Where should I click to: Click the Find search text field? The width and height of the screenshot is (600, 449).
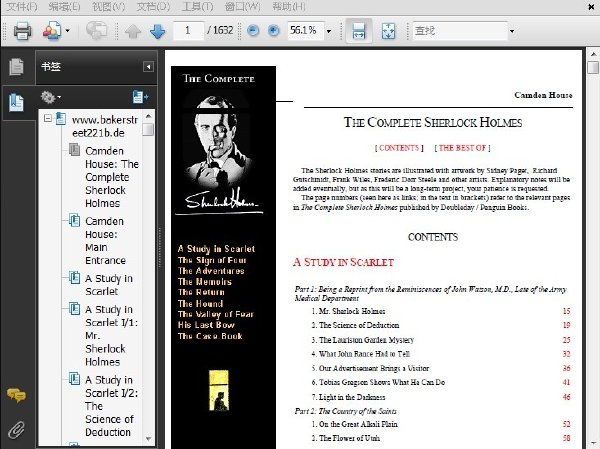[460, 31]
